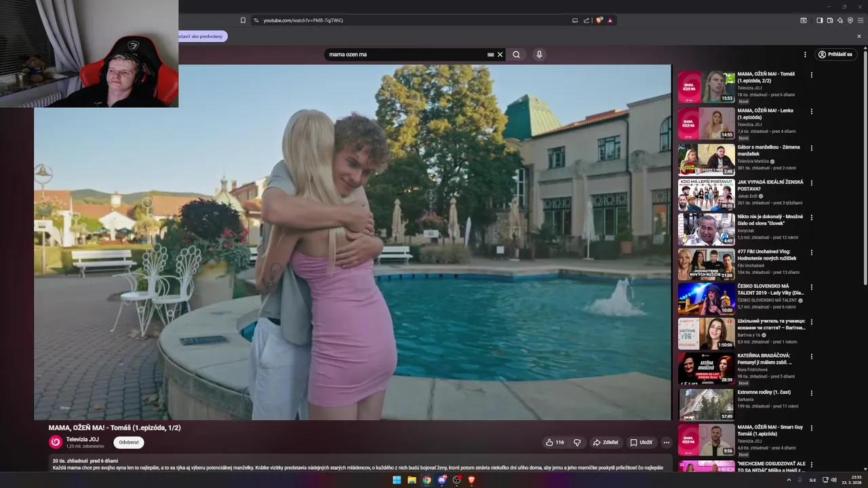
Task: Open the menu for Lenka 1.epizóda video
Action: tap(811, 111)
